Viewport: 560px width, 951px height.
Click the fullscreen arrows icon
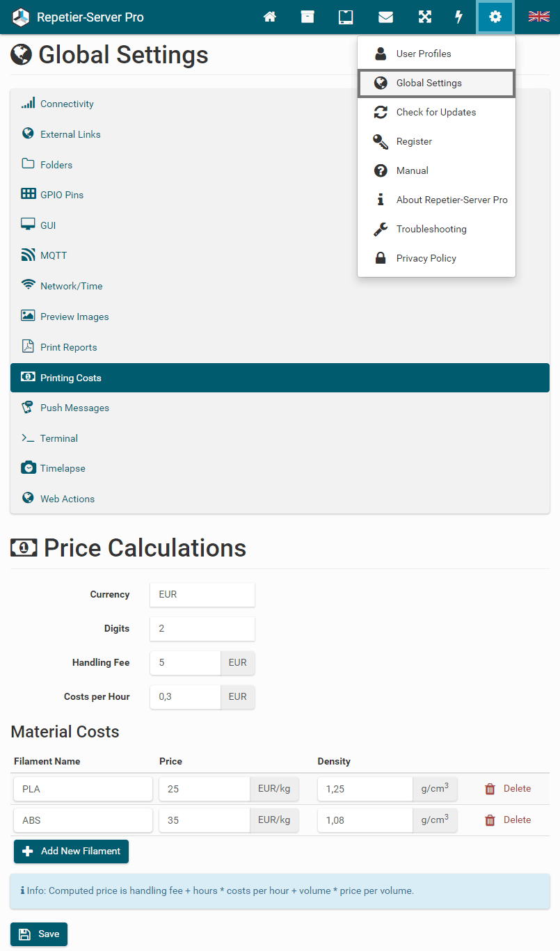point(424,17)
